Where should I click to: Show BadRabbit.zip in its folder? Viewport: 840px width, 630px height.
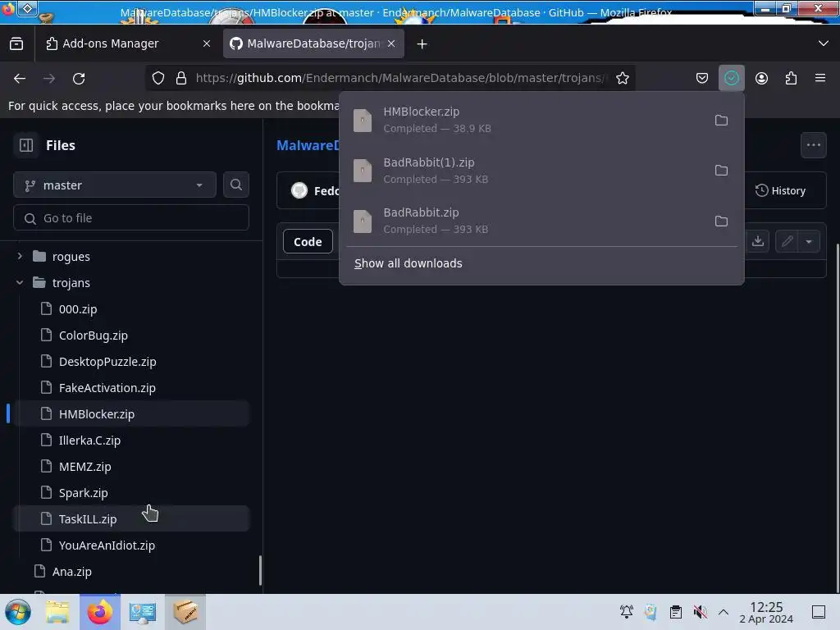pyautogui.click(x=721, y=221)
